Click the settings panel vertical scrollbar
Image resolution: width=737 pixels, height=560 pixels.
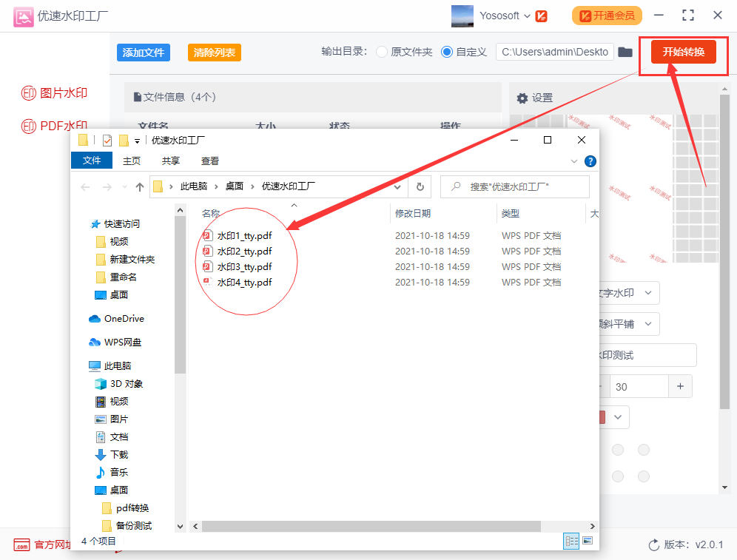[x=724, y=251]
